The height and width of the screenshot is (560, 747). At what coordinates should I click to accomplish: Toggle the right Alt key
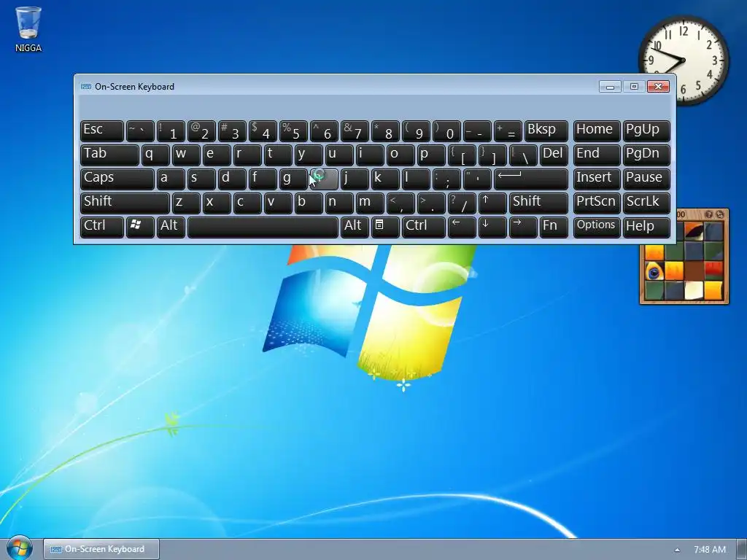[355, 227]
